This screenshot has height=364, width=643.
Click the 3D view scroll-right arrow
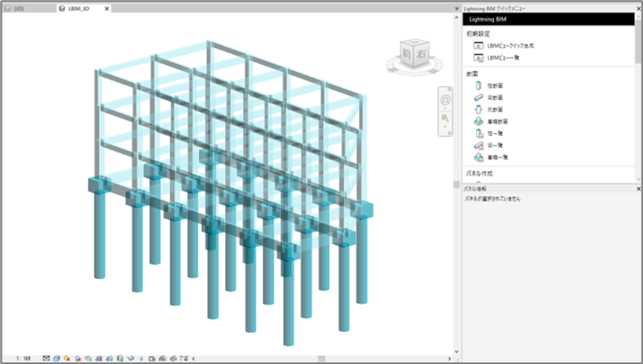coord(449,359)
